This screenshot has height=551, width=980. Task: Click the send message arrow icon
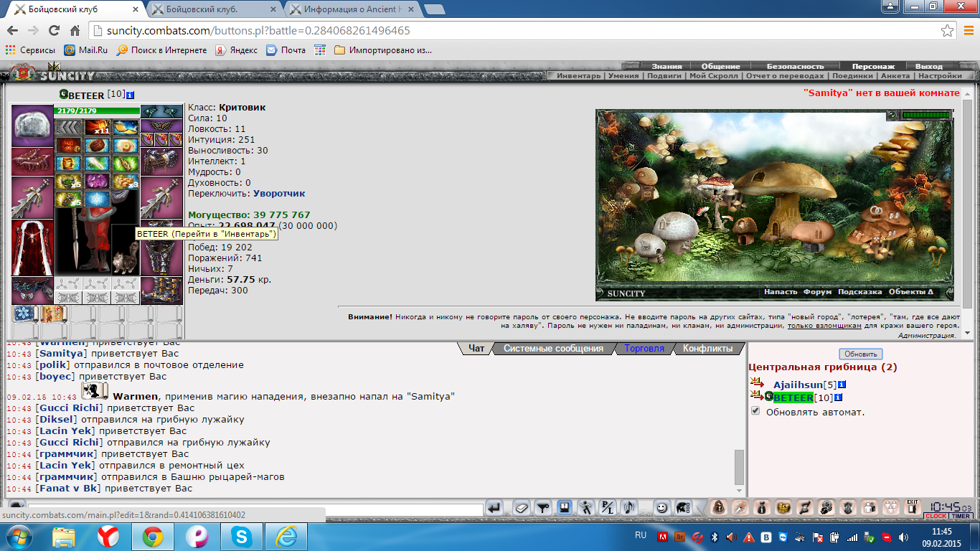(x=494, y=508)
